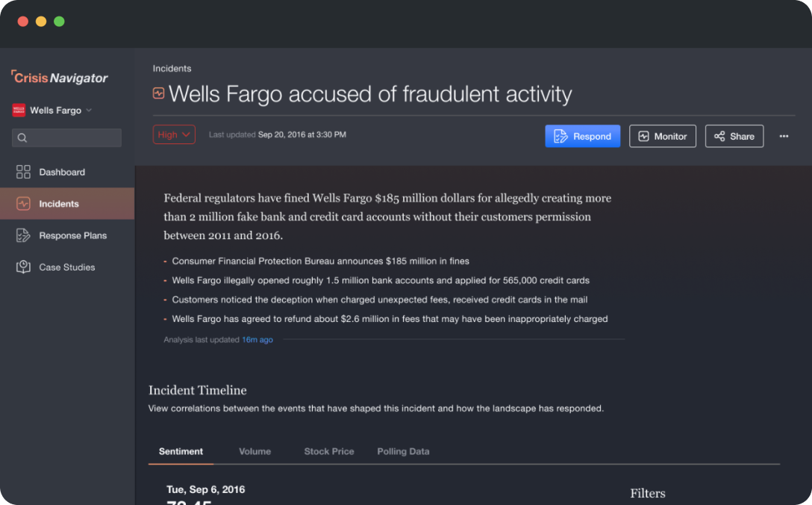This screenshot has width=812, height=505.
Task: Click the Incidents pulse icon in sidebar
Action: (x=23, y=204)
